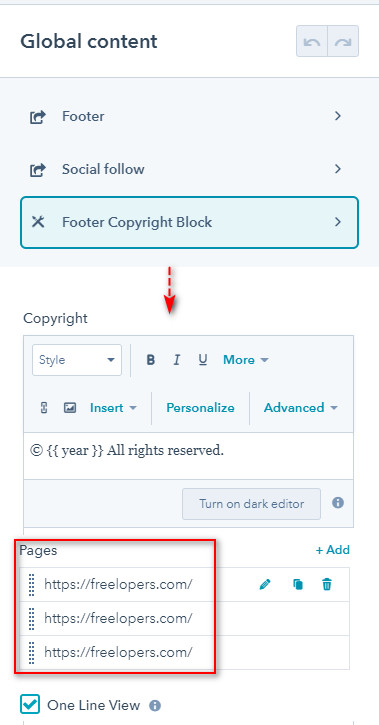
Task: Click the Turn on dark editor button
Action: click(251, 504)
